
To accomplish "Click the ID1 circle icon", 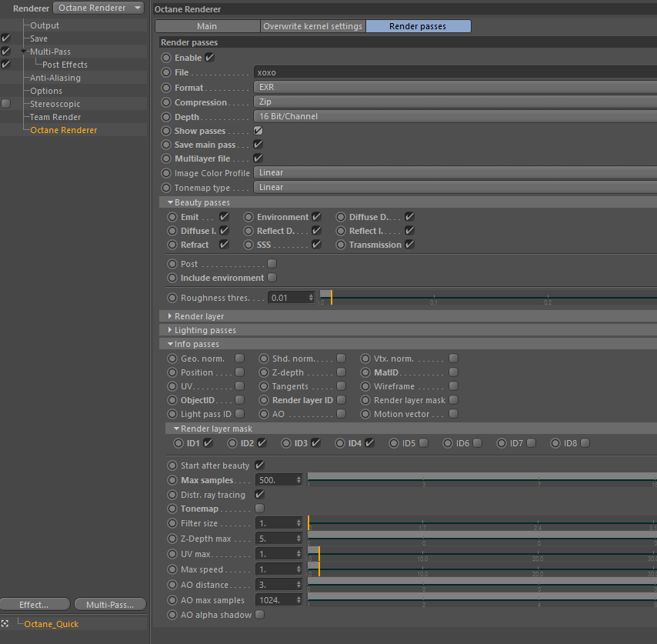I will tap(178, 443).
